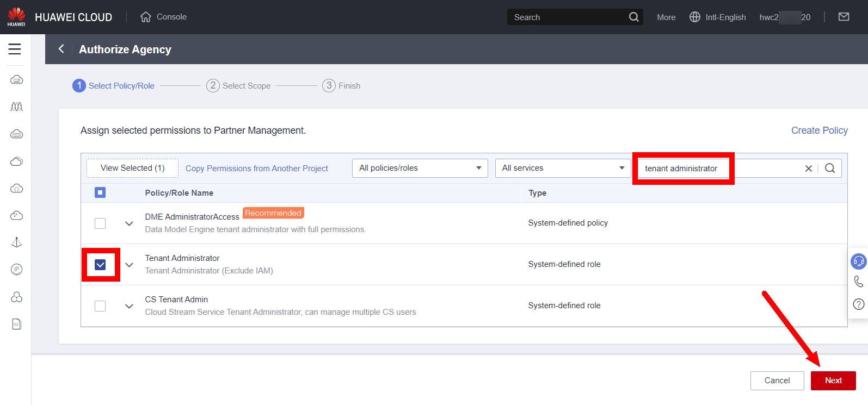Clear the policy search text with X

pyautogui.click(x=808, y=169)
